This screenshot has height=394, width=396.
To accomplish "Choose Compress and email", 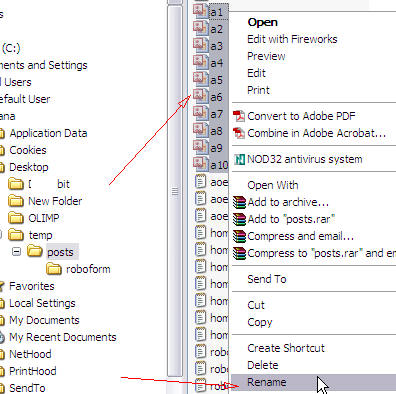I will pos(301,236).
